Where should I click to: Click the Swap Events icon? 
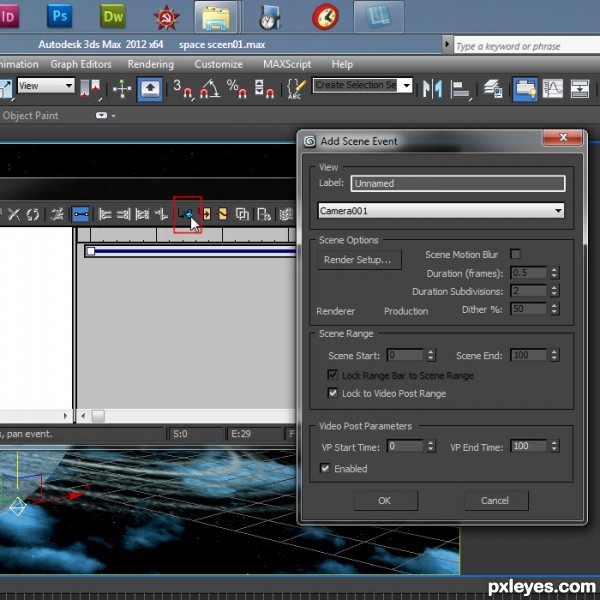point(33,214)
